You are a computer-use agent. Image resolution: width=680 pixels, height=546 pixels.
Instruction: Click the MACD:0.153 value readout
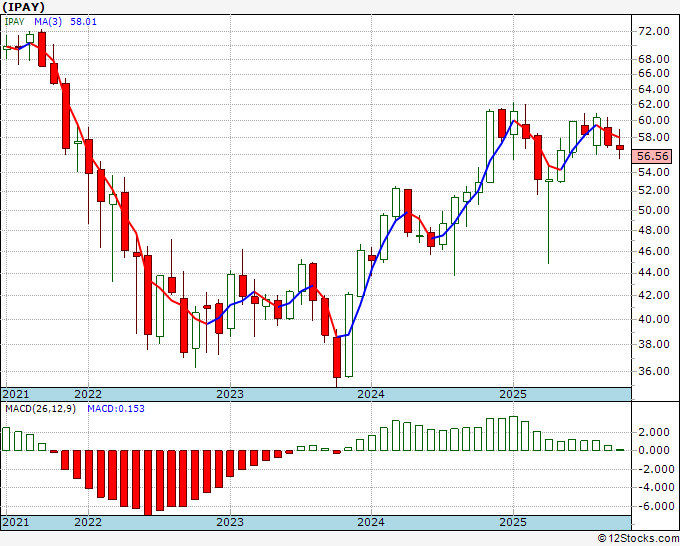(116, 409)
